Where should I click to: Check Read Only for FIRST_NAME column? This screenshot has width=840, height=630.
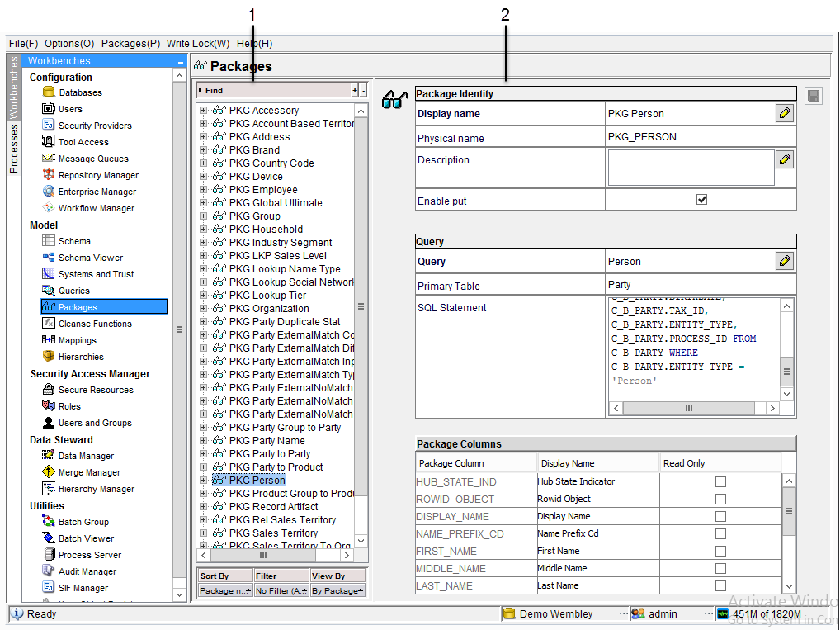(x=720, y=551)
